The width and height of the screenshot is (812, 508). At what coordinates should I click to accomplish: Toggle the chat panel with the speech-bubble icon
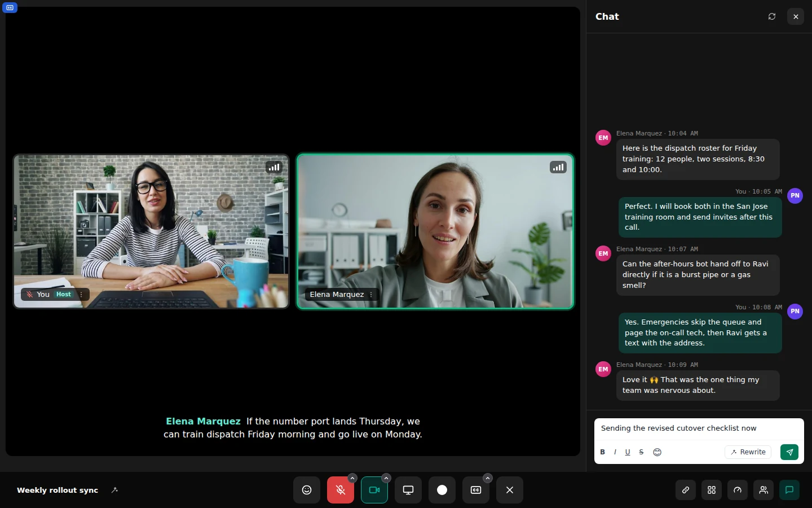click(x=789, y=490)
